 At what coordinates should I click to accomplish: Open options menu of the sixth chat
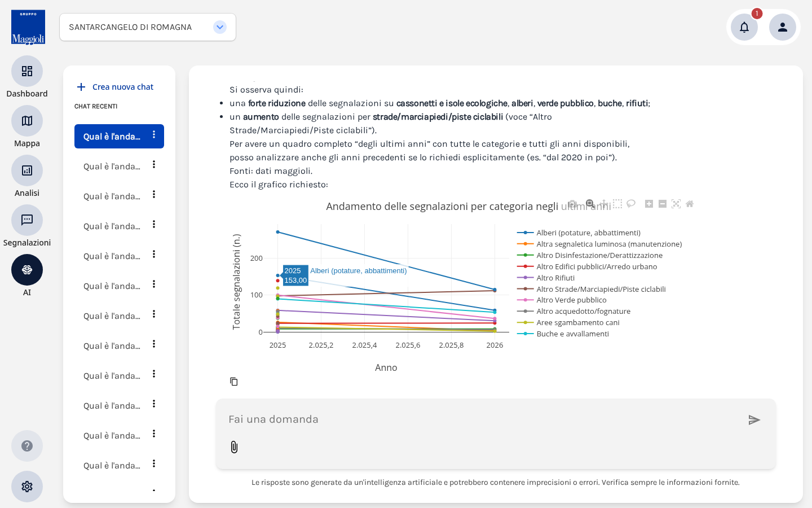click(x=154, y=284)
